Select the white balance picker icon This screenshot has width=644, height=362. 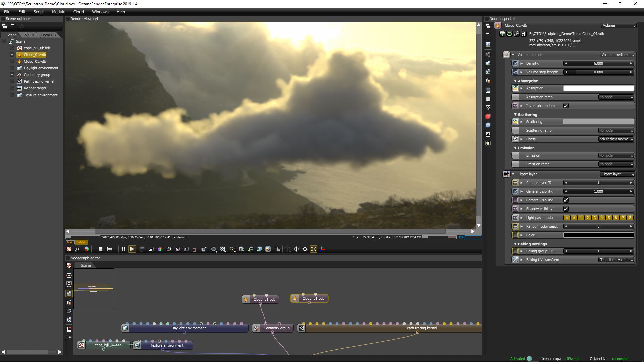pyautogui.click(x=160, y=249)
